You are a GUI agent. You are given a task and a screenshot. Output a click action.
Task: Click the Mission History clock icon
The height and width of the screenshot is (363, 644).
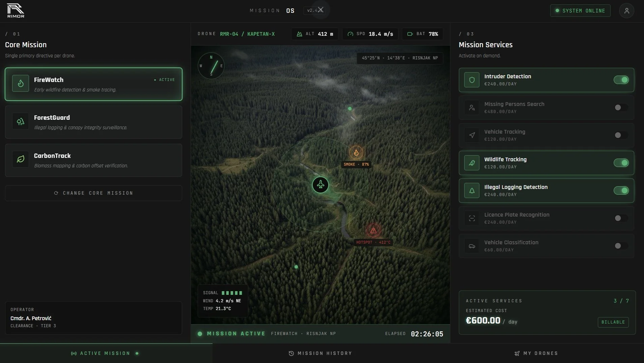pyautogui.click(x=291, y=354)
